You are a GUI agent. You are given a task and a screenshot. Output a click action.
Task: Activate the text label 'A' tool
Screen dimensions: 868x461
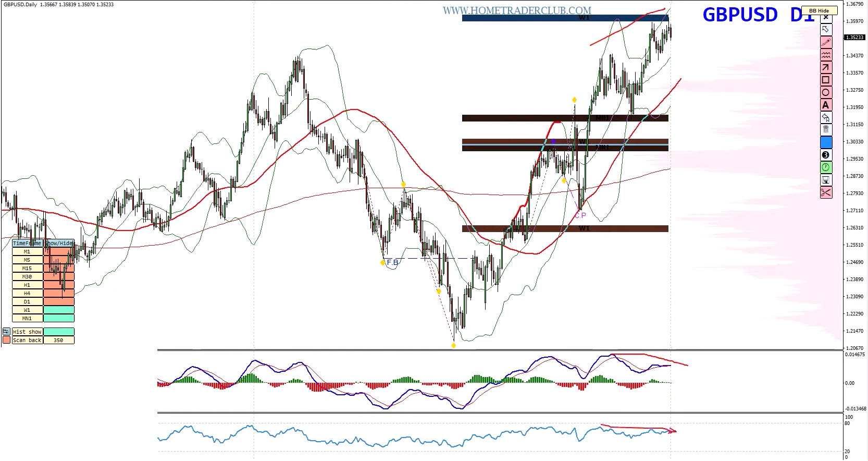click(x=826, y=105)
